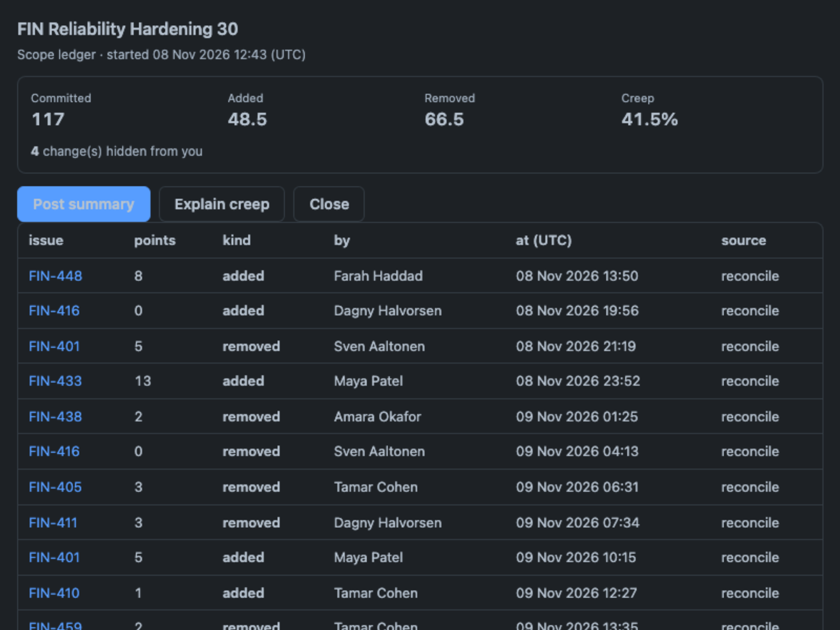Click points value 1 in FIN-410 row
840x630 pixels.
pyautogui.click(x=138, y=593)
